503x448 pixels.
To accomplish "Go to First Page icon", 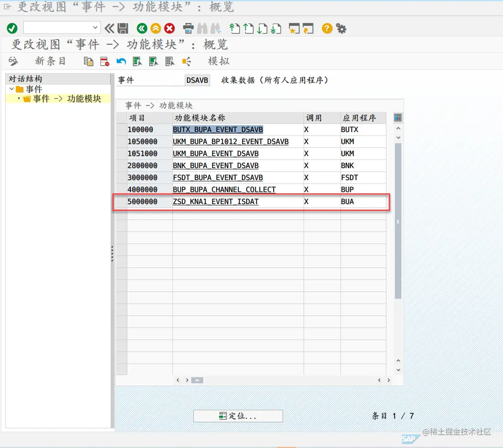I will (235, 29).
